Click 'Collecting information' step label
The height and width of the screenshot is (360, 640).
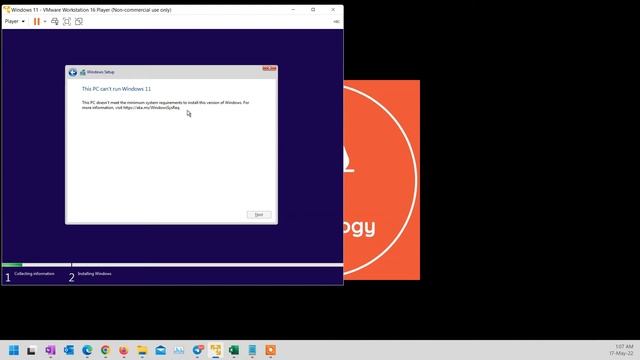34,273
